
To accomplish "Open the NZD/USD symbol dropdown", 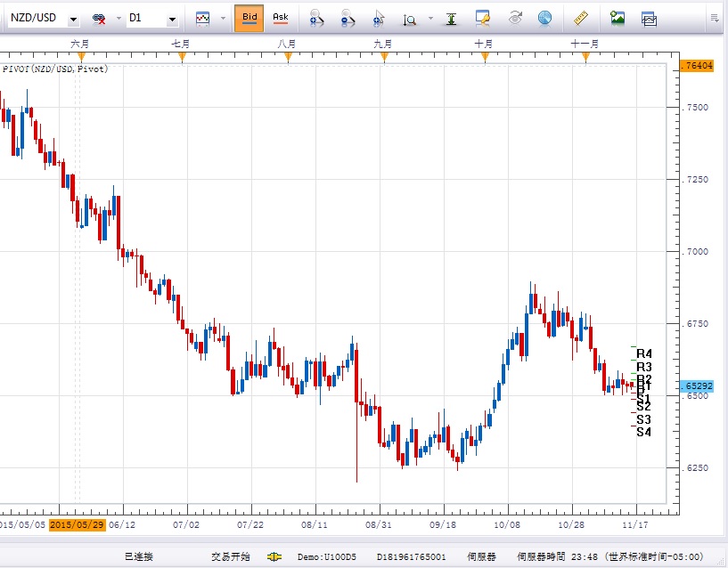I will click(72, 17).
